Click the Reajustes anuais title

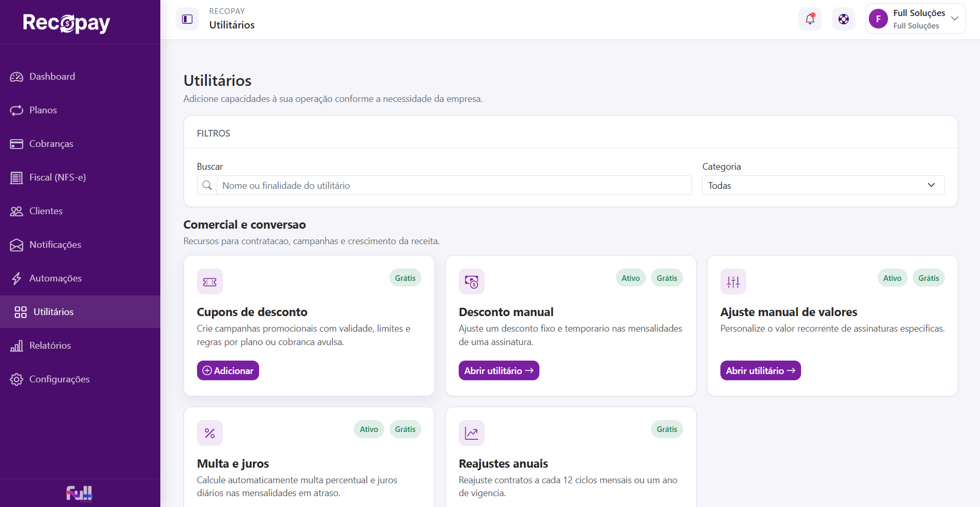click(504, 464)
